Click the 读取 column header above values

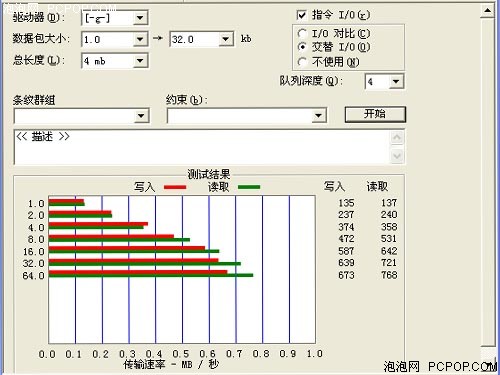[x=377, y=186]
